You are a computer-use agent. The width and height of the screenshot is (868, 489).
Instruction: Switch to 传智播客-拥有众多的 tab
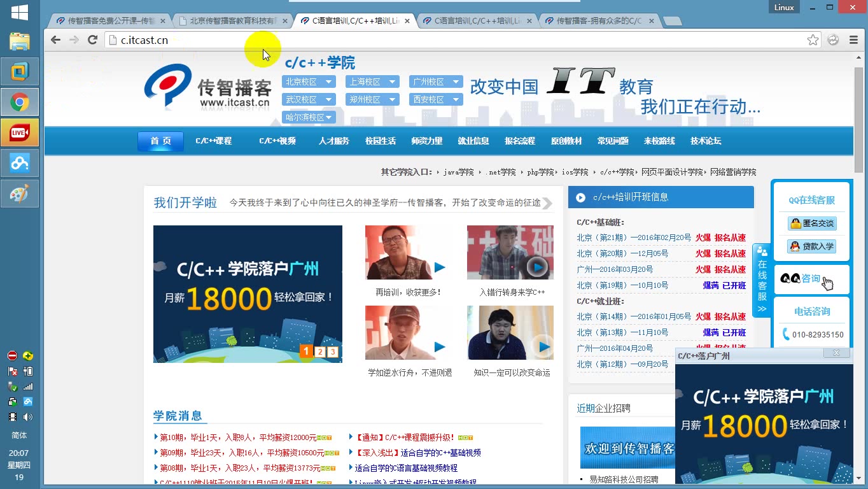(599, 21)
